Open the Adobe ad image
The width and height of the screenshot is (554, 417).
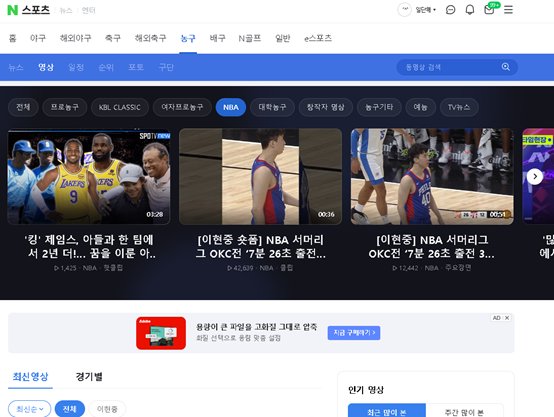click(x=161, y=333)
